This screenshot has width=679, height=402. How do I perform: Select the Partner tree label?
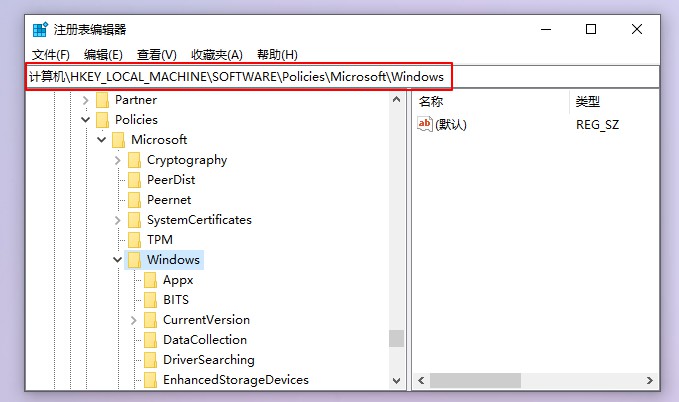tap(136, 100)
